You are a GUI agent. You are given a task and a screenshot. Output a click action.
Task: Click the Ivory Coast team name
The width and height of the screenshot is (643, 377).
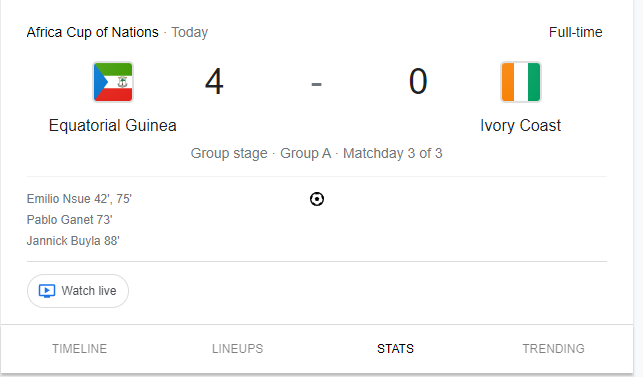[520, 126]
